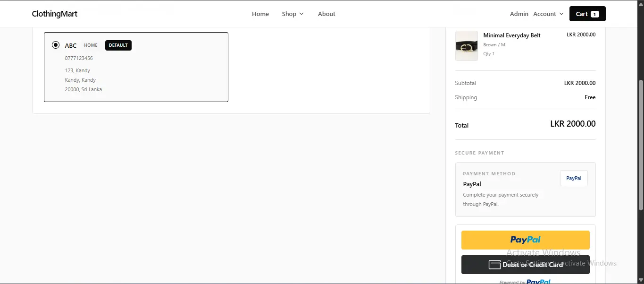
Task: Open the Minimal Everyday Belt thumbnail
Action: coord(467,46)
